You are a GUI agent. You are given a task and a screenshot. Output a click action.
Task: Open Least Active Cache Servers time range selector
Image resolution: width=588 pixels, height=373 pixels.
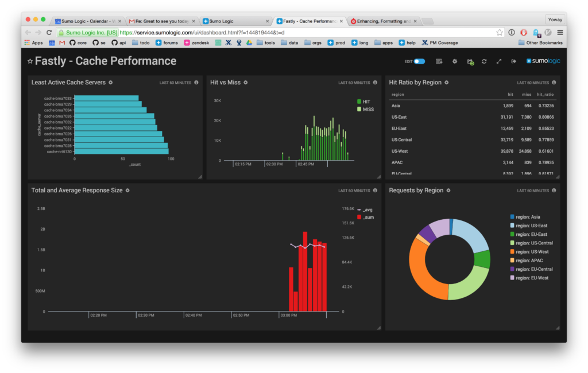click(175, 83)
